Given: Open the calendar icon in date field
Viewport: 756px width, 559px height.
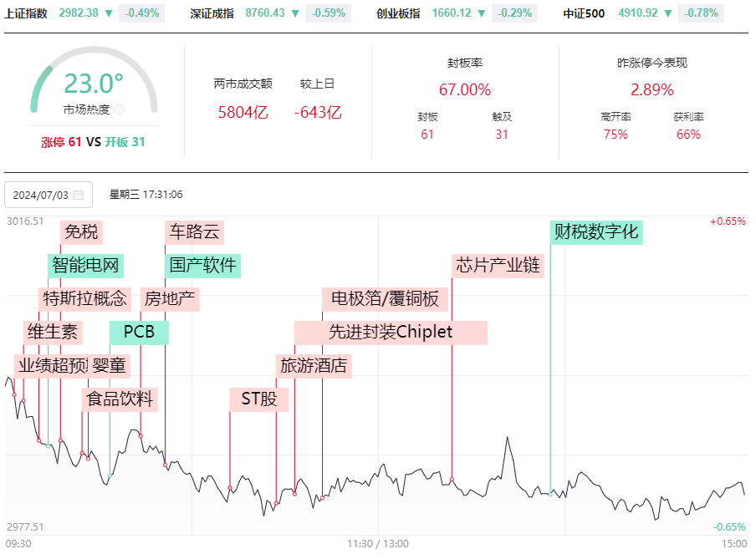Looking at the screenshot, I should (x=78, y=195).
